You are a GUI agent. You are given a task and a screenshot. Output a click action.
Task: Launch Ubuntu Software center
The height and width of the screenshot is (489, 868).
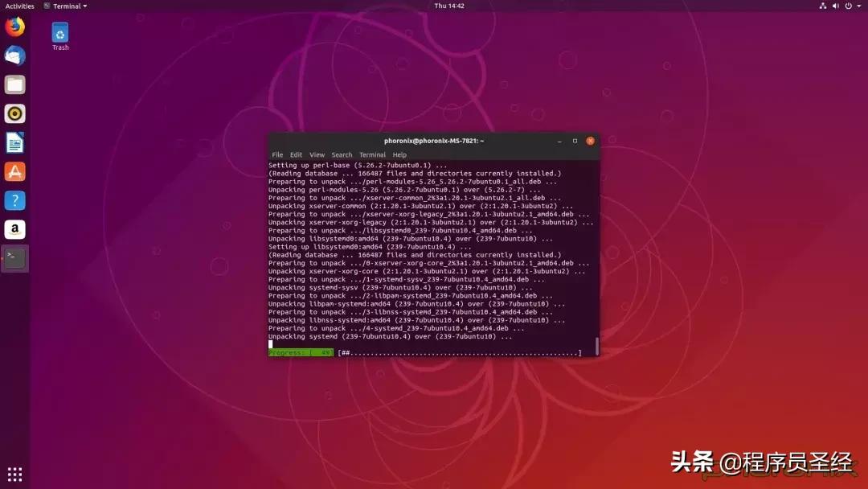(14, 171)
